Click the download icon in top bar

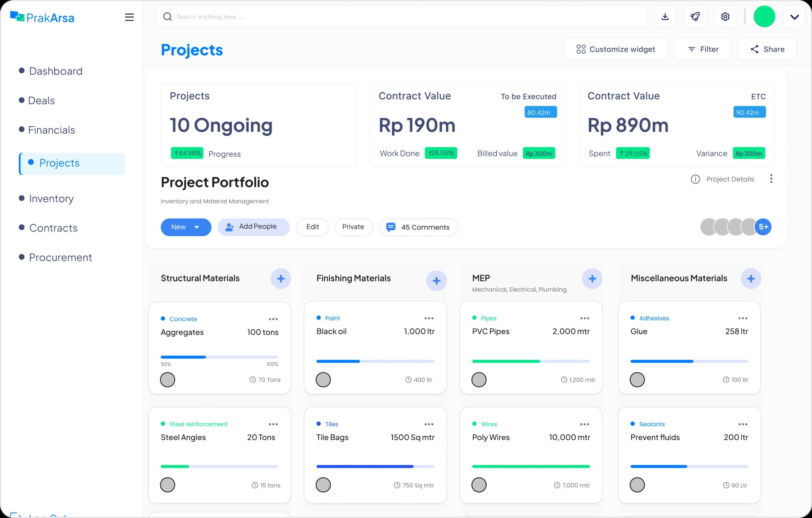[665, 17]
